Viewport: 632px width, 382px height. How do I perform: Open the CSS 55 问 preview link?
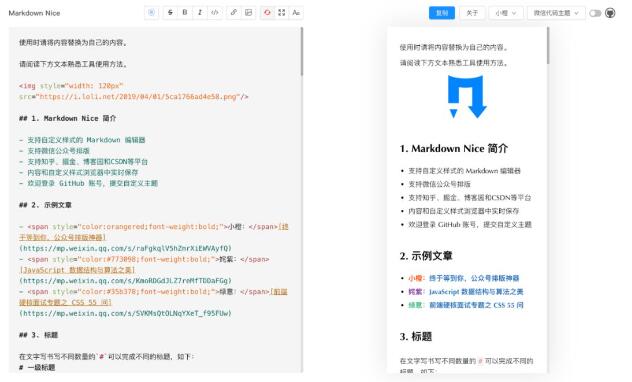(476, 305)
